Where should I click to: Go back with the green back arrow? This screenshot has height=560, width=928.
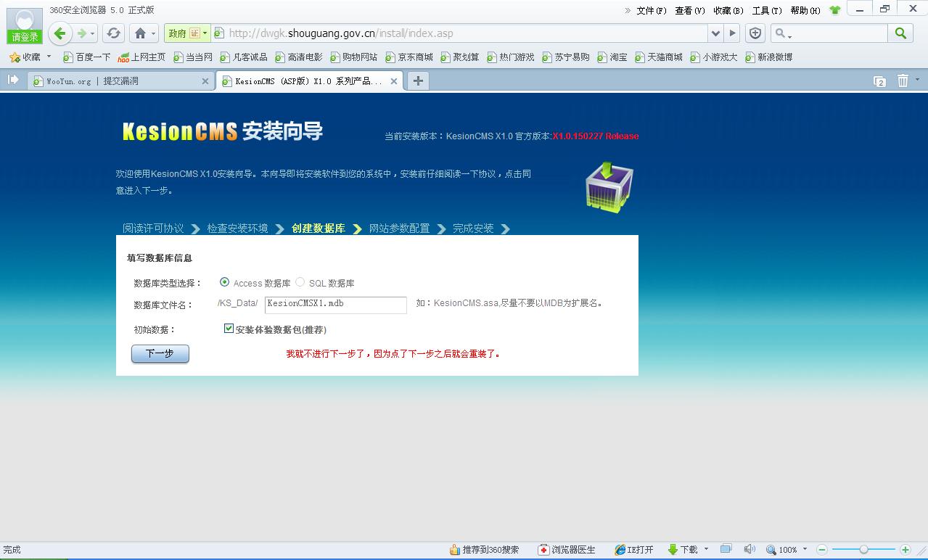[x=60, y=33]
